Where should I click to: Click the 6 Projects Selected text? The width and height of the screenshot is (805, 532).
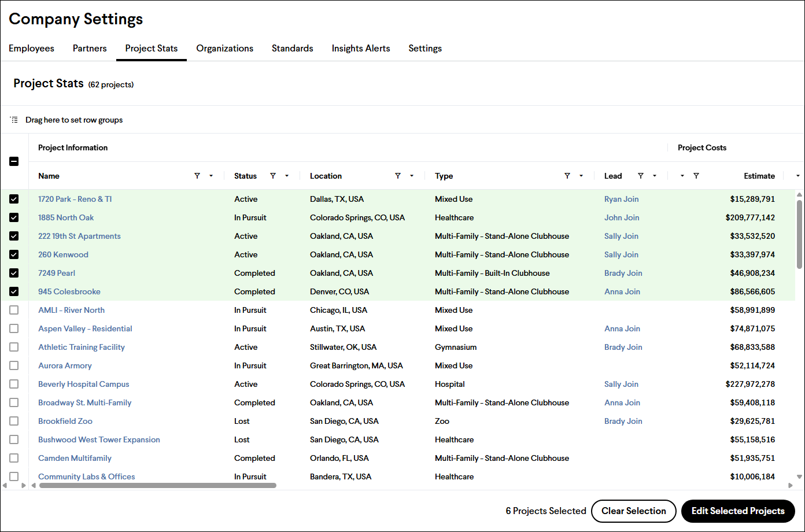coord(546,511)
